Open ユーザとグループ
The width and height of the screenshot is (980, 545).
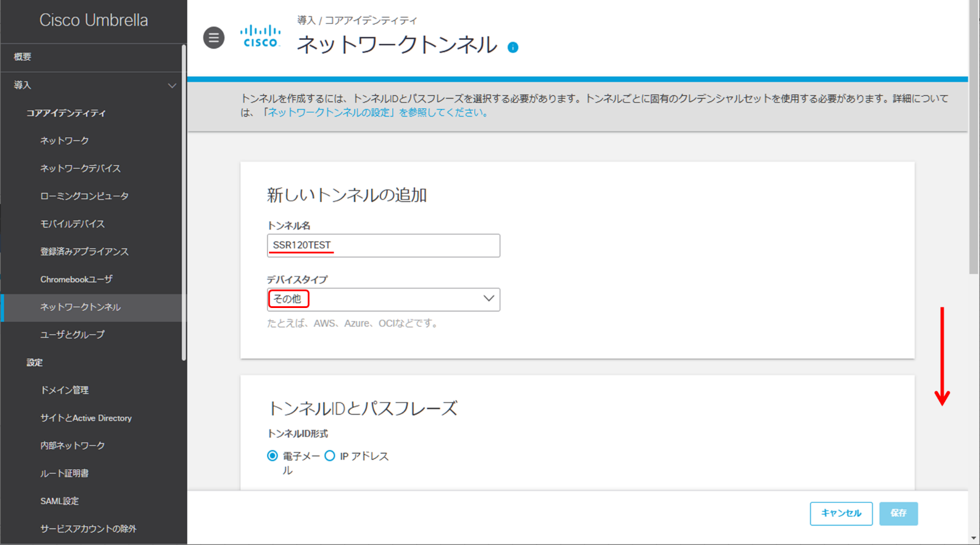tap(72, 334)
